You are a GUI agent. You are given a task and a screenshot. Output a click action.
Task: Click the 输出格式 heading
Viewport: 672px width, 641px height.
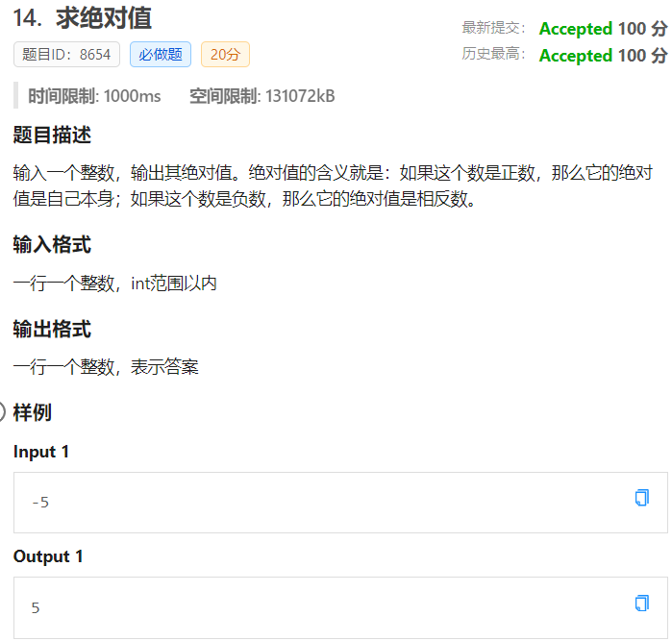tap(52, 329)
